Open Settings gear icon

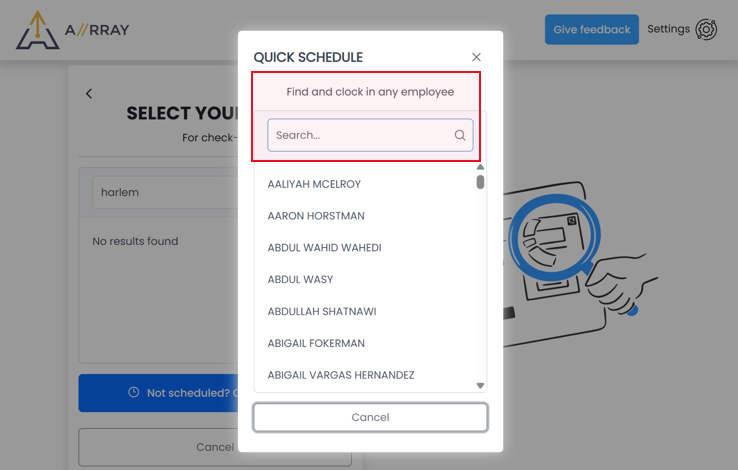click(x=706, y=29)
